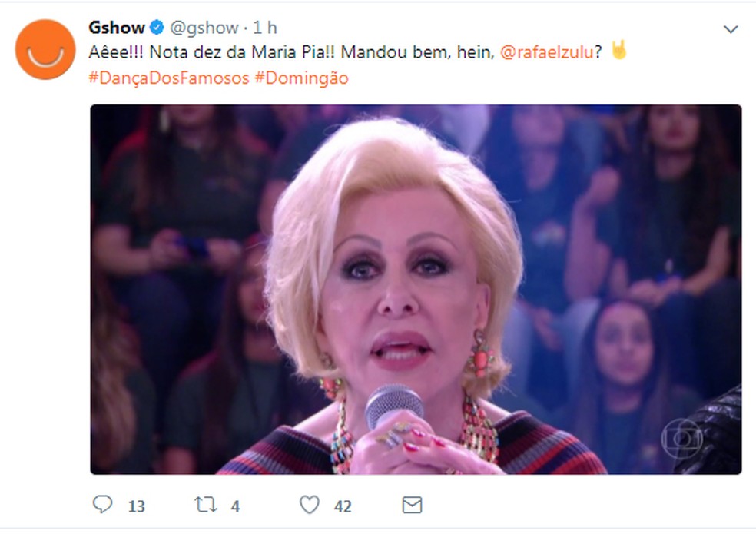Open the tweet's media image
Image resolution: width=756 pixels, height=534 pixels.
click(x=416, y=290)
